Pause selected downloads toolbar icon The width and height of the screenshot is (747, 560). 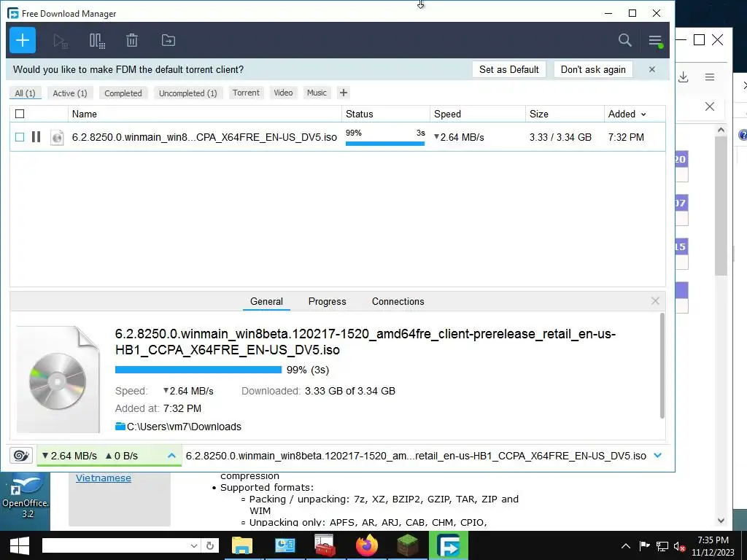97,41
